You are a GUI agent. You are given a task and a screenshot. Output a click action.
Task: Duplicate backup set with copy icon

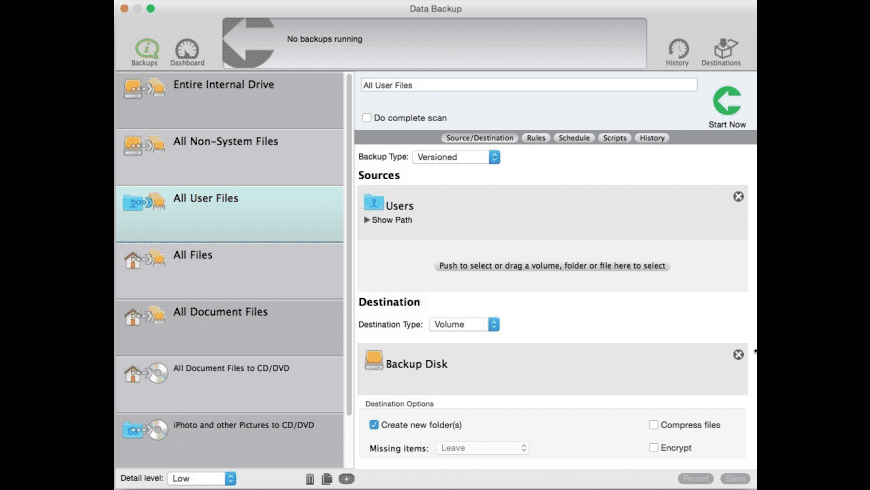tap(327, 478)
